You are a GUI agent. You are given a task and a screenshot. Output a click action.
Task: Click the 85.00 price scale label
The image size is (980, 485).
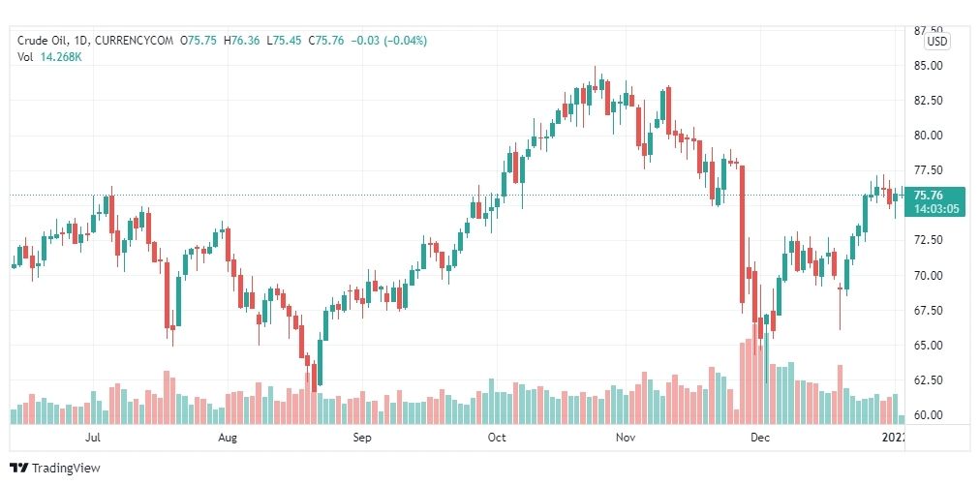point(928,66)
